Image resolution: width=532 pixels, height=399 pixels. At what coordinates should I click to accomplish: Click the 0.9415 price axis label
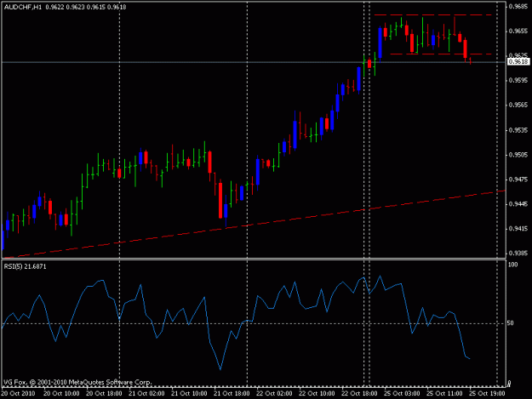point(518,229)
